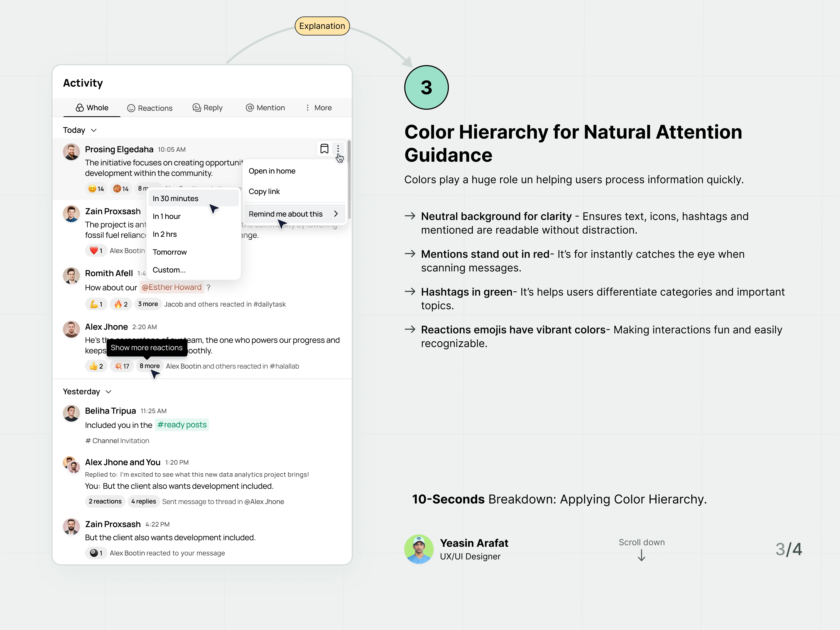Viewport: 840px width, 630px height.
Task: Choose the Custom... reminder option
Action: pyautogui.click(x=194, y=270)
